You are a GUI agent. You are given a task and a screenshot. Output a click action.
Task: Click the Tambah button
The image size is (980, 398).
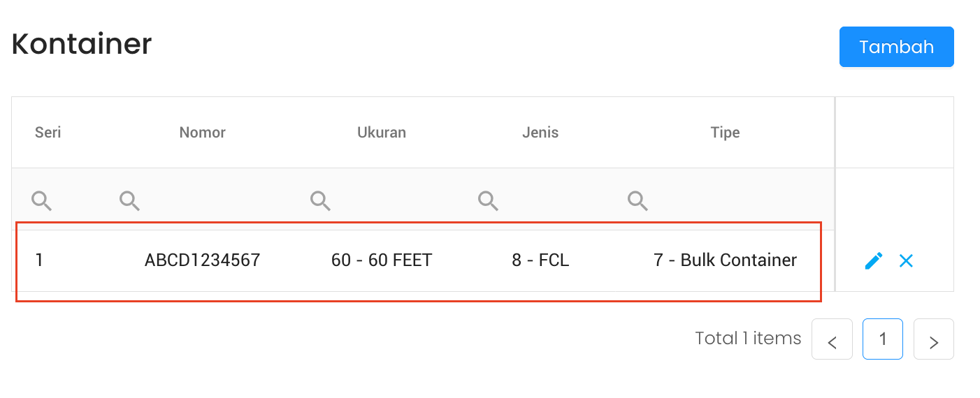(x=896, y=47)
